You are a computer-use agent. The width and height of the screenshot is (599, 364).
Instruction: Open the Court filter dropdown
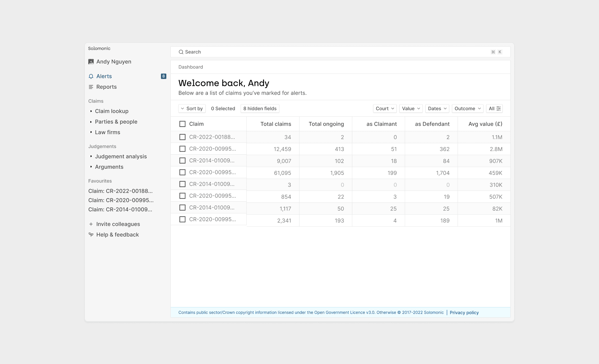pyautogui.click(x=385, y=109)
